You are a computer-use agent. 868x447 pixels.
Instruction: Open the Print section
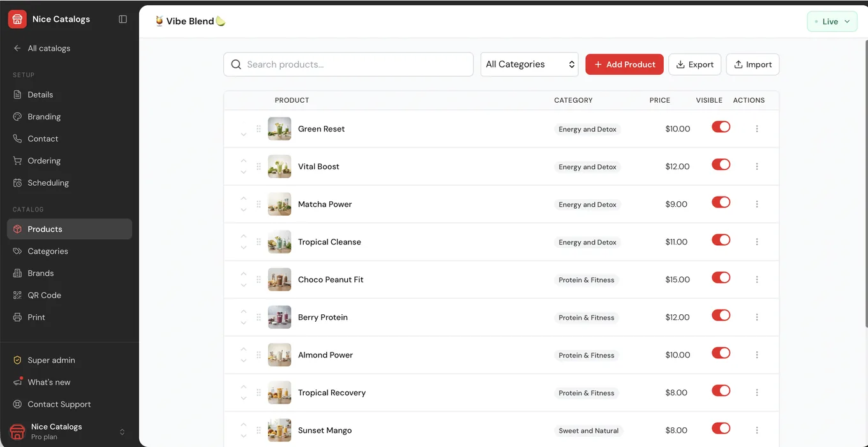pos(70,317)
